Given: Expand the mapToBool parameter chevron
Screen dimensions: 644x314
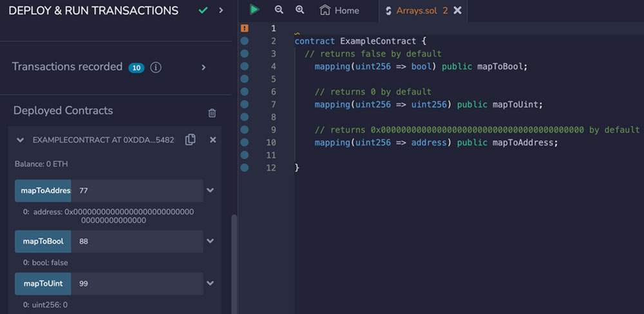Looking at the screenshot, I should 211,241.
